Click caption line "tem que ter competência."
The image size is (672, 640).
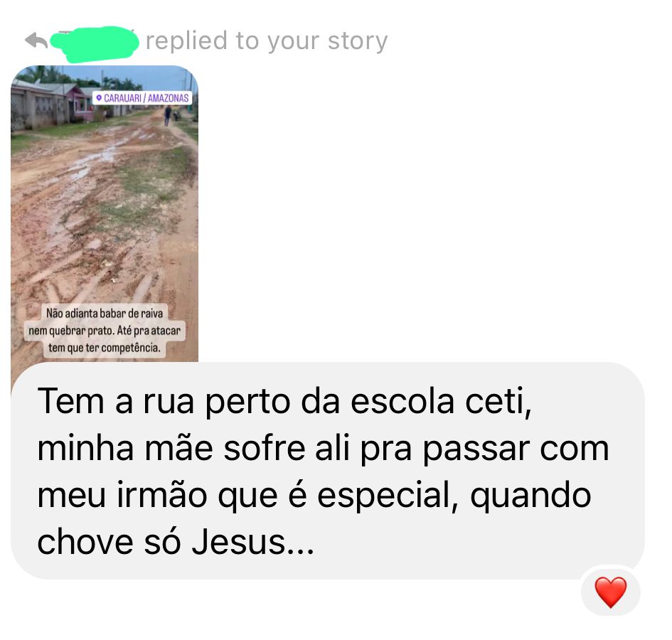(x=104, y=348)
